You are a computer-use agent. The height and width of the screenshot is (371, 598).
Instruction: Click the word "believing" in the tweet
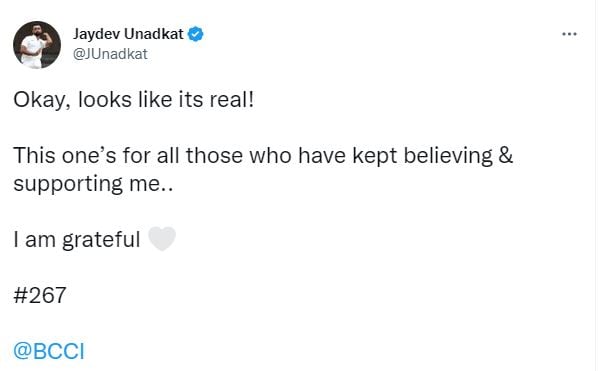(448, 156)
